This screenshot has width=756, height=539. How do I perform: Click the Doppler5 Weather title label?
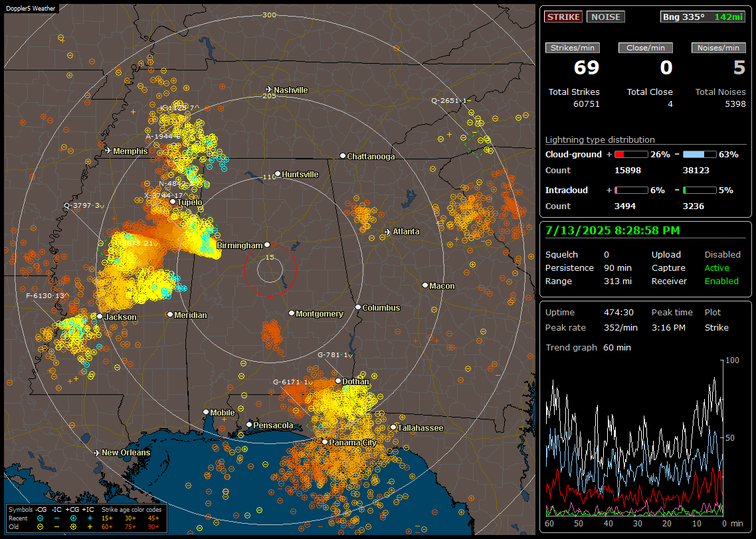[31, 9]
